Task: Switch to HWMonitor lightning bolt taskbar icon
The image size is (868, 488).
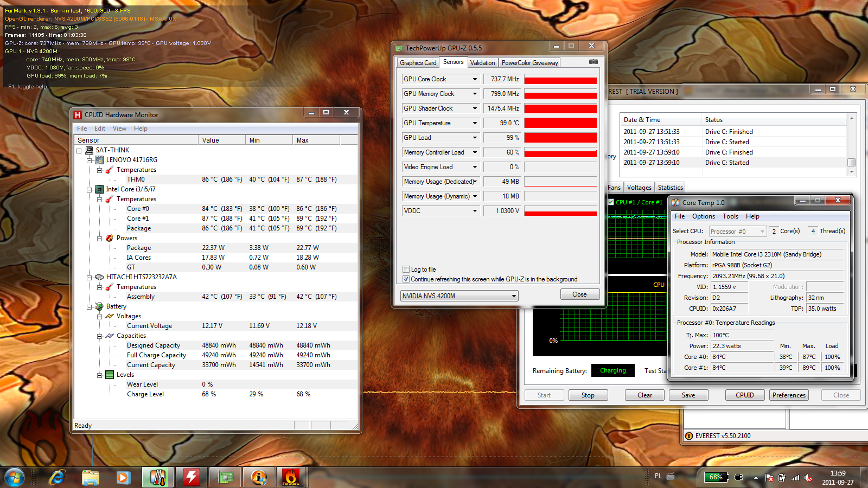Action: coord(191,478)
